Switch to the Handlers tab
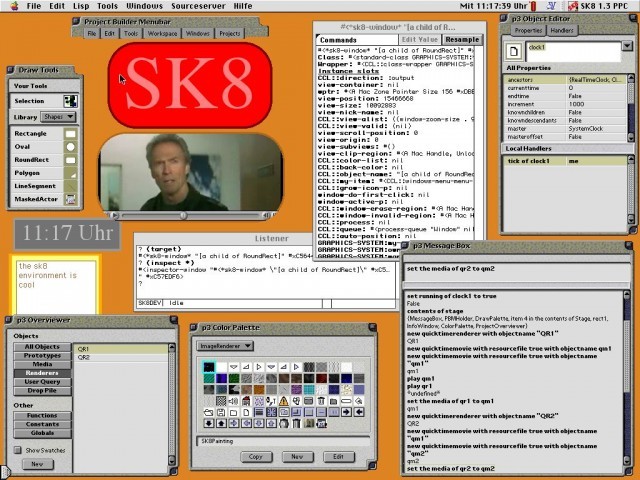Image resolution: width=640 pixels, height=480 pixels. pyautogui.click(x=562, y=30)
